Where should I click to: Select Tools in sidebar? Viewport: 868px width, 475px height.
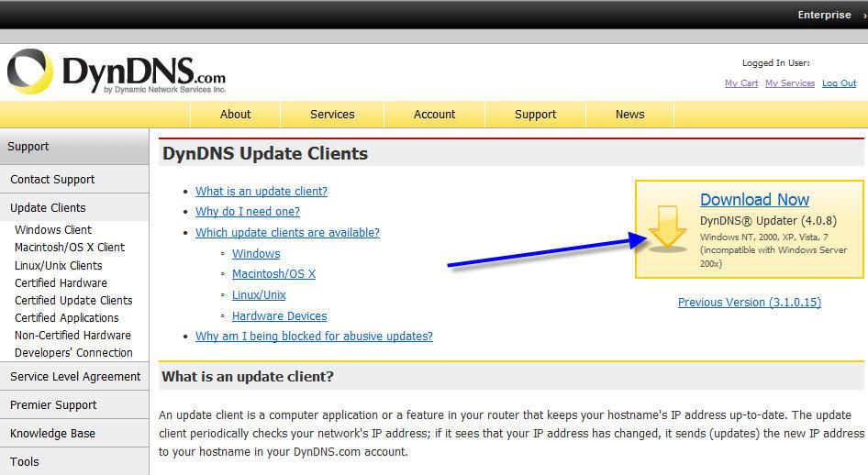click(74, 462)
